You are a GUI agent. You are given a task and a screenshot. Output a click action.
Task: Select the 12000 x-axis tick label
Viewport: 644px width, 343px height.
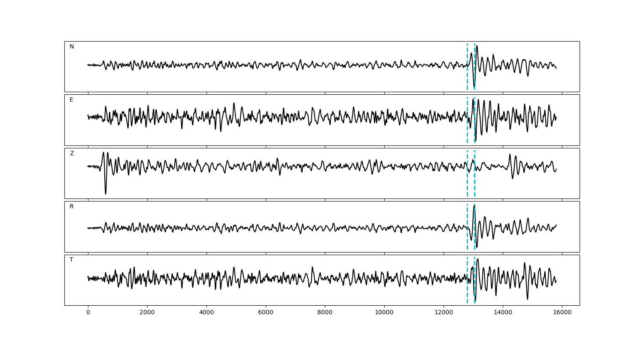pyautogui.click(x=444, y=313)
